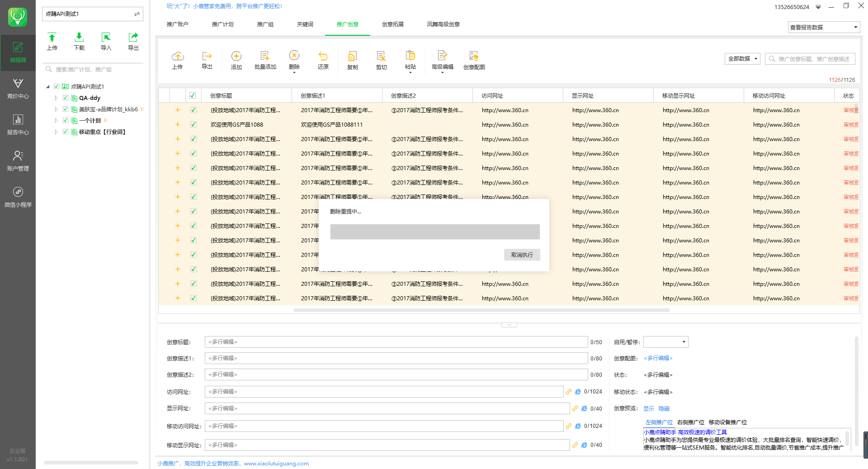Toggle the QA-ddy plan checkbox

(x=66, y=98)
